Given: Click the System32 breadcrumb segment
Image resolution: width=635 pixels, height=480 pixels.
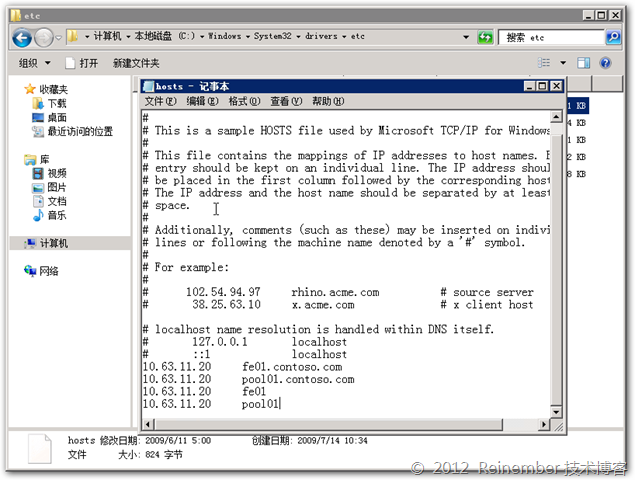Looking at the screenshot, I should pos(272,36).
